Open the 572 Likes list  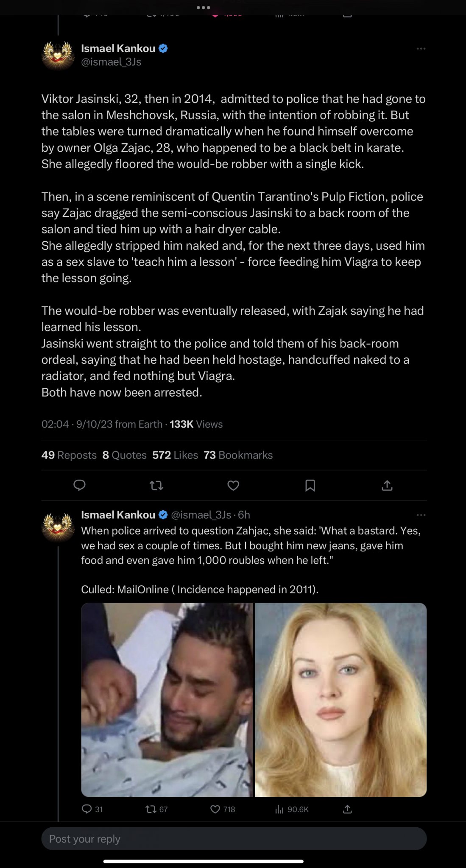[x=175, y=455]
